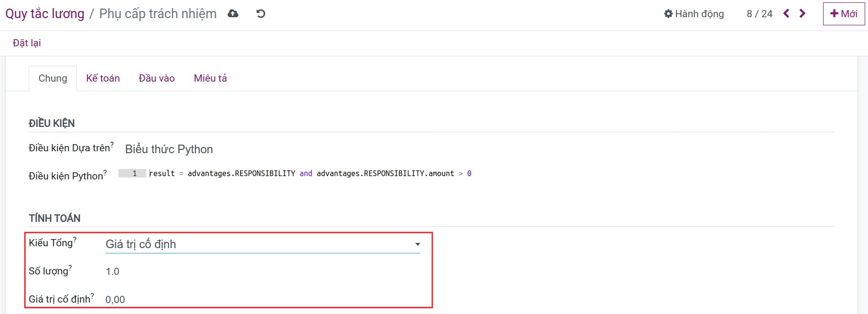Switch to the Kế toán tab
The width and height of the screenshot is (868, 314).
point(103,78)
